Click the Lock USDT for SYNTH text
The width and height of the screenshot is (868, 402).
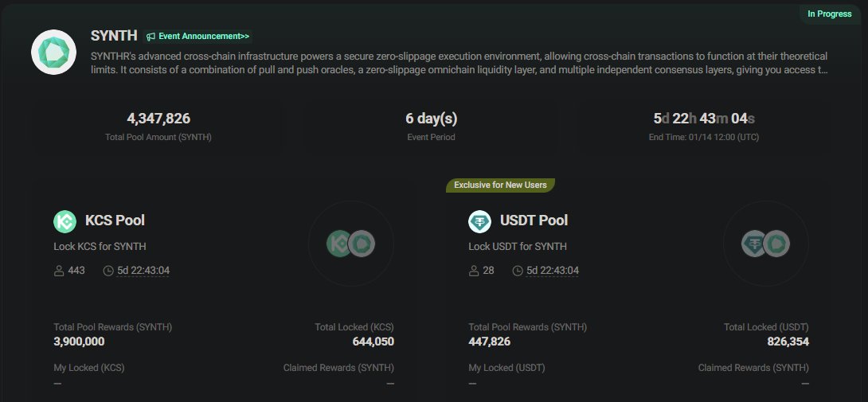pyautogui.click(x=518, y=247)
